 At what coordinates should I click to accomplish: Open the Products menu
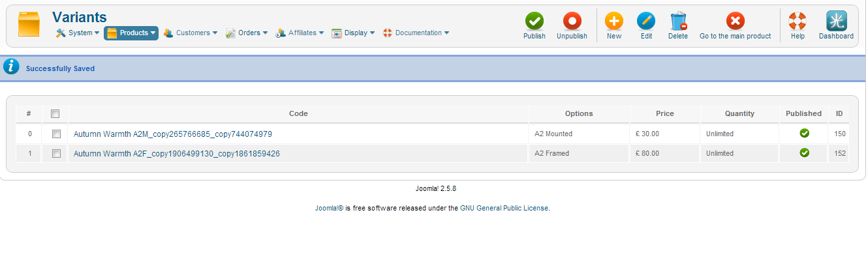pos(131,33)
